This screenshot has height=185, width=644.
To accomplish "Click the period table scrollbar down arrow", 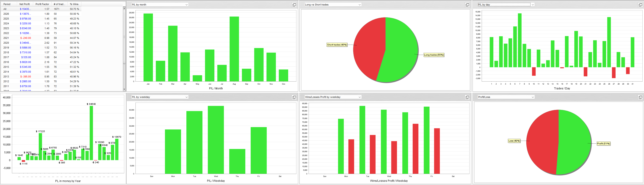I will point(124,89).
